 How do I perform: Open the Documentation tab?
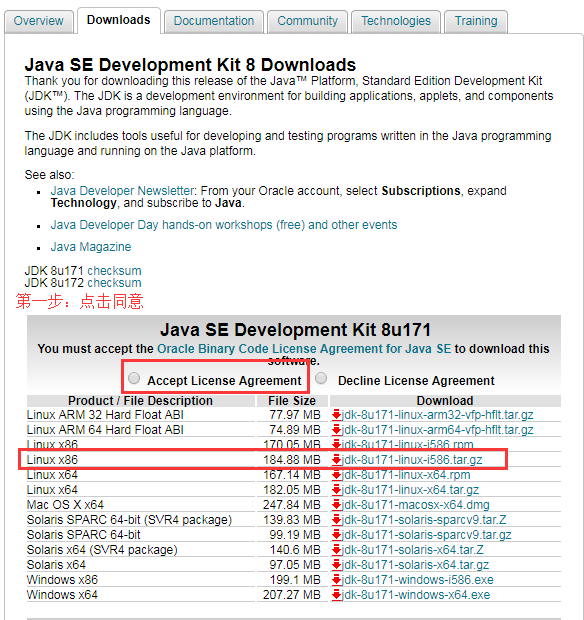(214, 21)
